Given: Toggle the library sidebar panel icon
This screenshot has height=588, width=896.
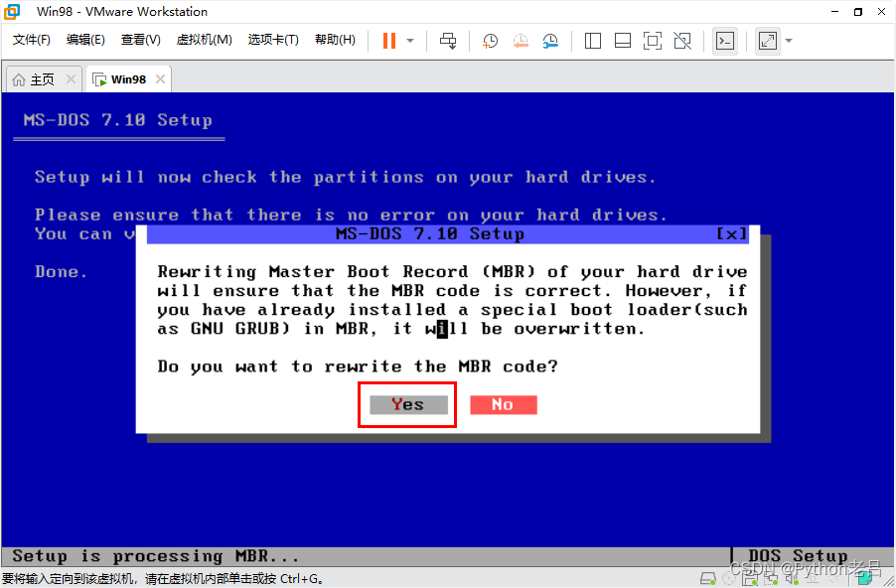Looking at the screenshot, I should [593, 41].
